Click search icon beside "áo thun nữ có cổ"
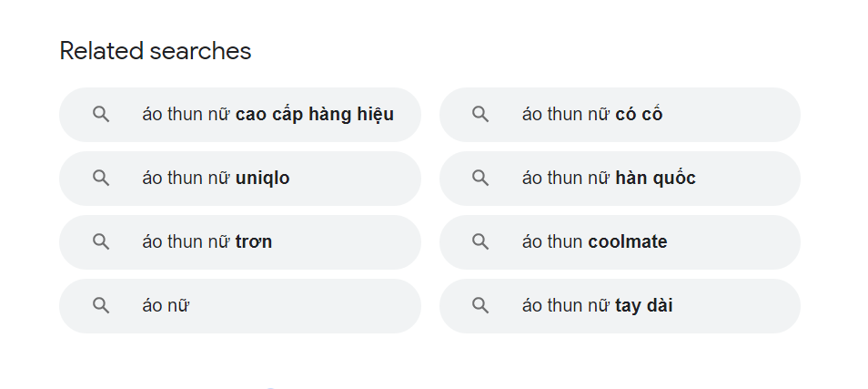This screenshot has width=868, height=389. coord(480,115)
